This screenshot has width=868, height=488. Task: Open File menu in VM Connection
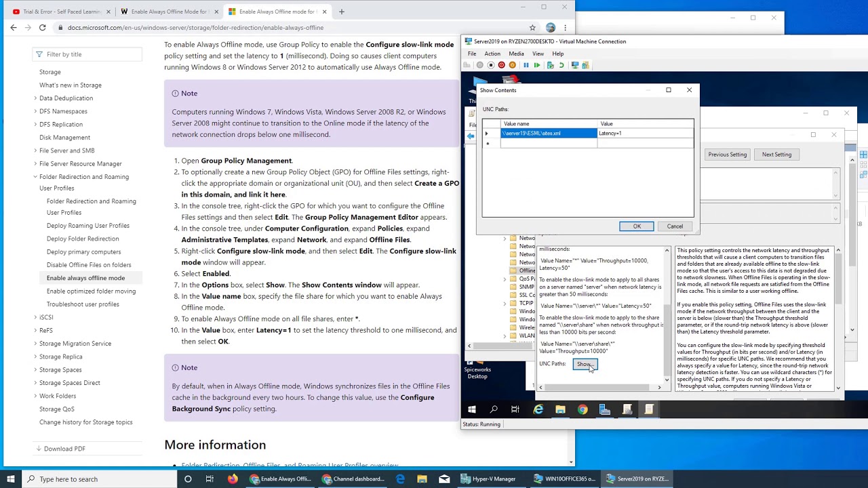pos(472,54)
